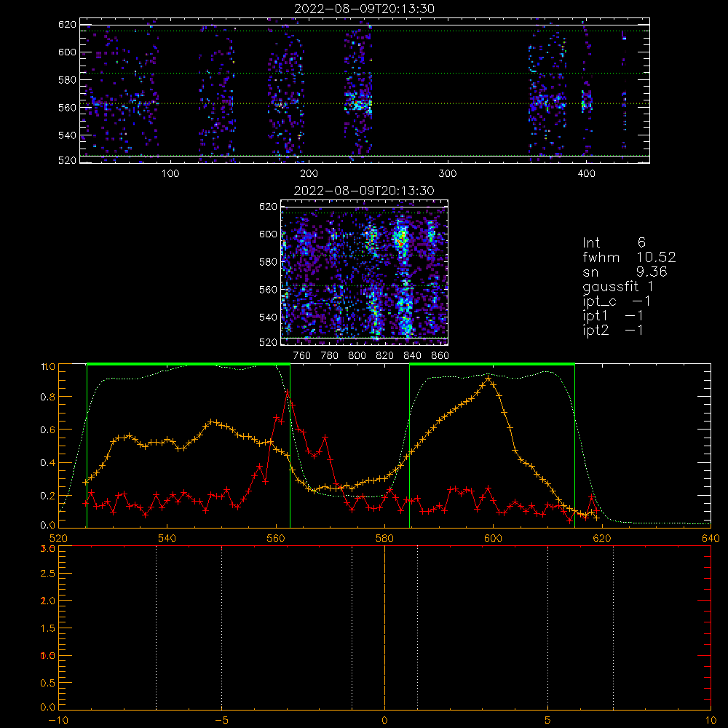Click the left thick green bar atop profile plot

[x=189, y=365]
